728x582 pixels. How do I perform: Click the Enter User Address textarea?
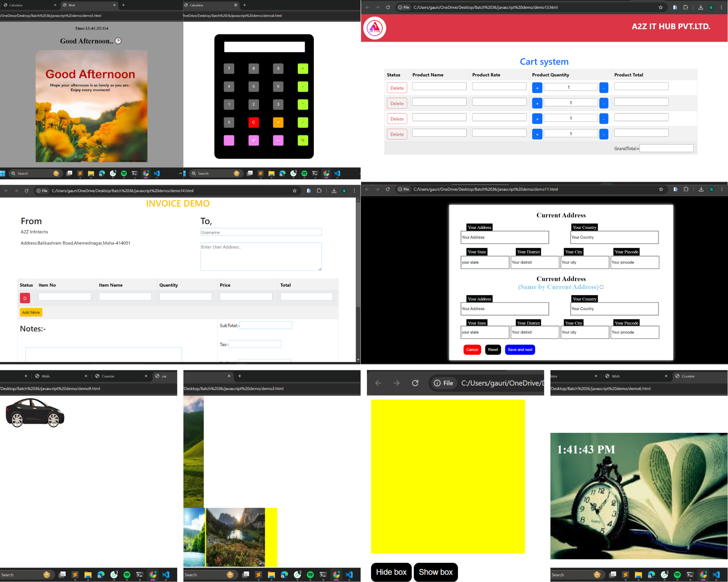click(x=261, y=257)
